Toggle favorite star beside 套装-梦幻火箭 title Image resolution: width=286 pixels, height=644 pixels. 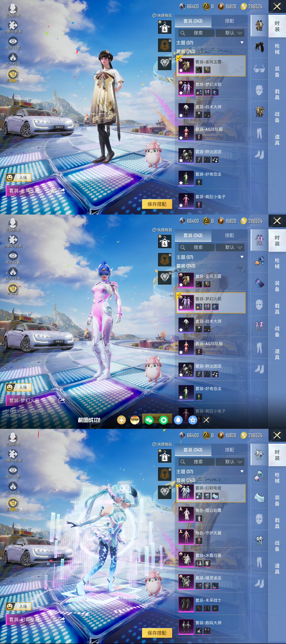[x=52, y=400]
